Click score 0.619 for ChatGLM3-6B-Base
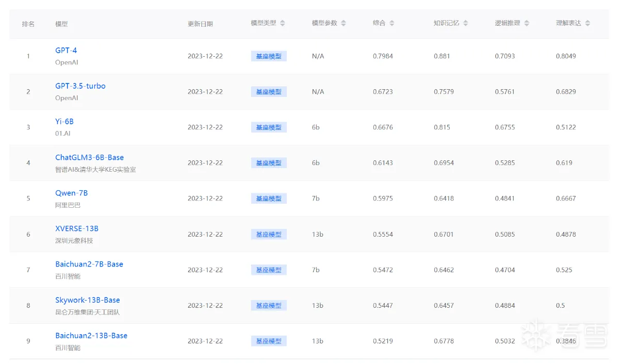This screenshot has height=364, width=619. pyautogui.click(x=564, y=163)
